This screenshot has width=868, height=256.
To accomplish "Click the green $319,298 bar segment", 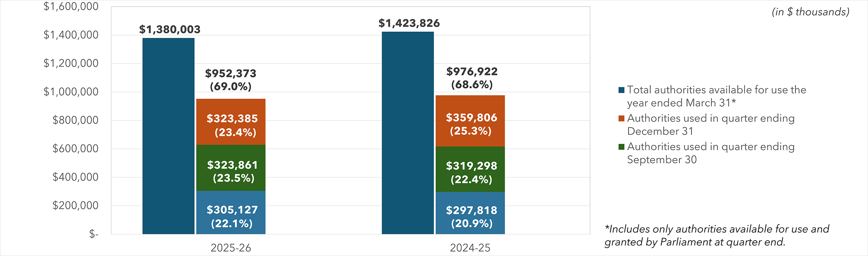I will pyautogui.click(x=470, y=169).
